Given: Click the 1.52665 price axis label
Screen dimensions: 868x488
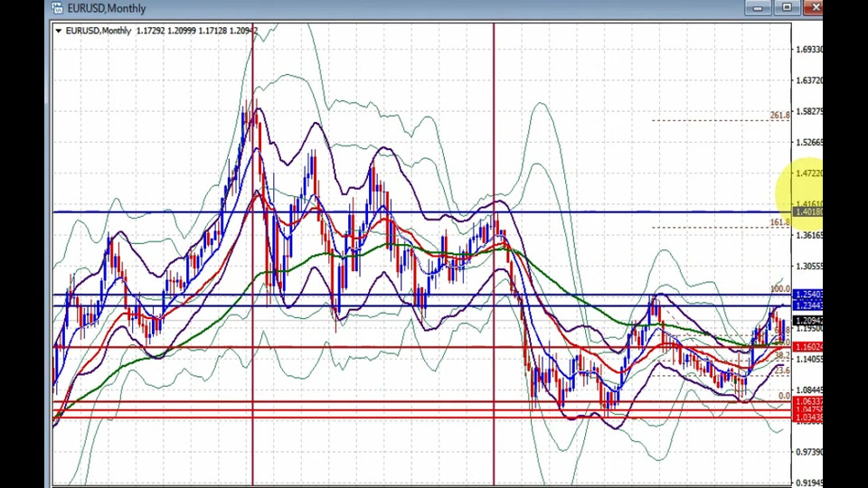Looking at the screenshot, I should click(808, 142).
